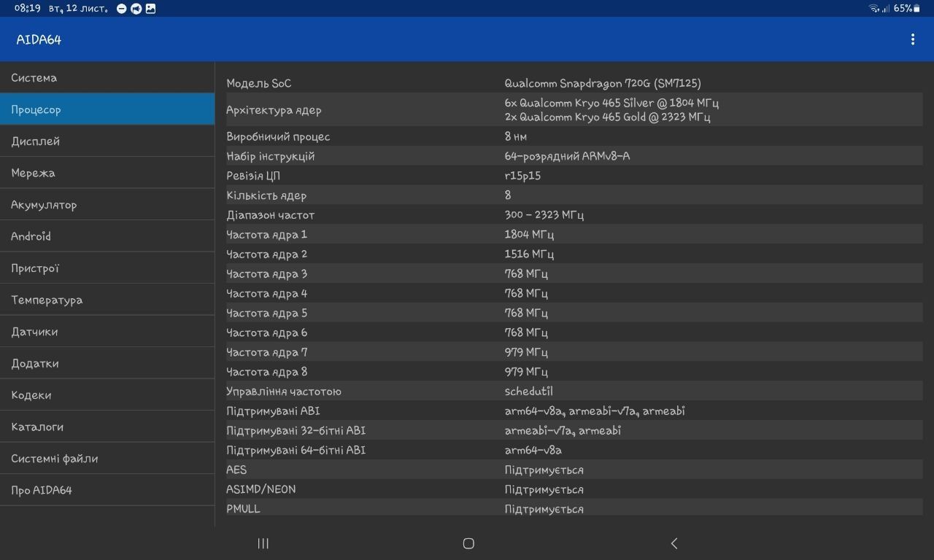This screenshot has height=560, width=934.
Task: Tap the 08:19 status bar clock
Action: pos(27,9)
